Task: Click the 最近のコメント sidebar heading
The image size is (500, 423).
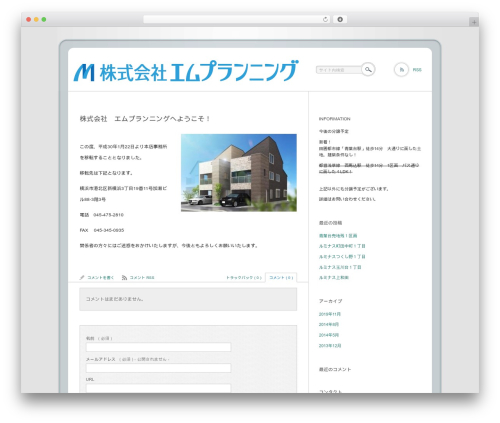Action: (335, 369)
